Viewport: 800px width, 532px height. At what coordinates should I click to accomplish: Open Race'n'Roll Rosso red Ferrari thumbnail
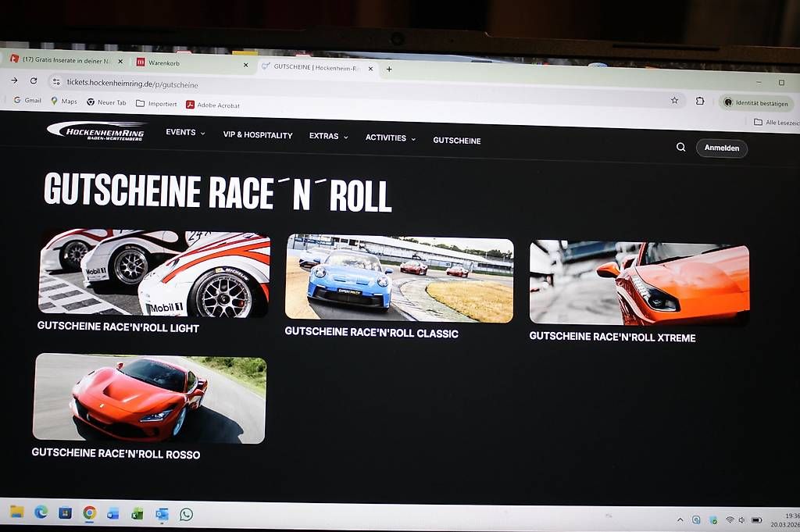(x=149, y=398)
